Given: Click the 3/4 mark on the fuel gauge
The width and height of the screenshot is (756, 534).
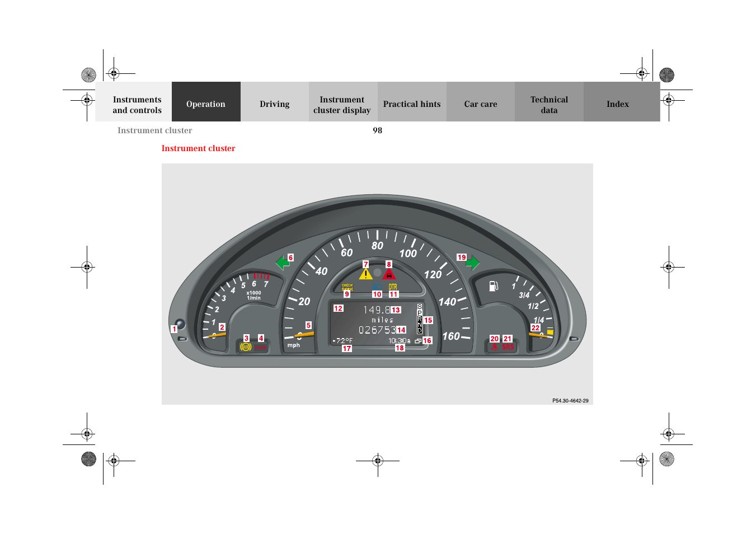Looking at the screenshot, I should [524, 295].
